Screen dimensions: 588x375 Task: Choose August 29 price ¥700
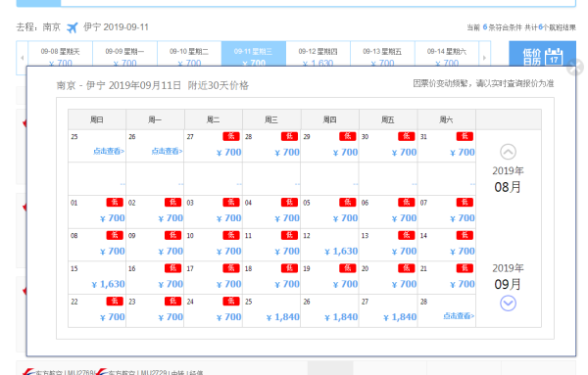[345, 153]
